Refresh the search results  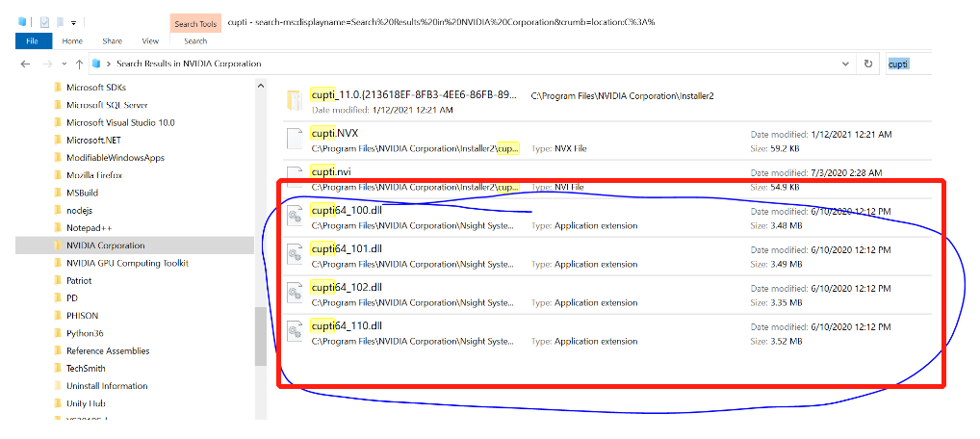pyautogui.click(x=867, y=64)
